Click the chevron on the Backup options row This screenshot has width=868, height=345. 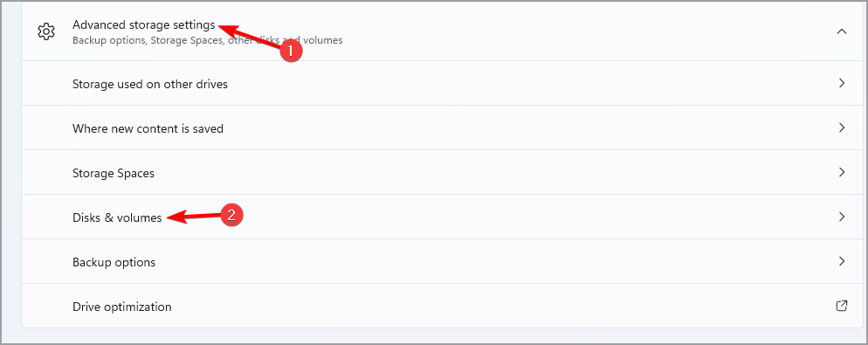click(x=842, y=261)
